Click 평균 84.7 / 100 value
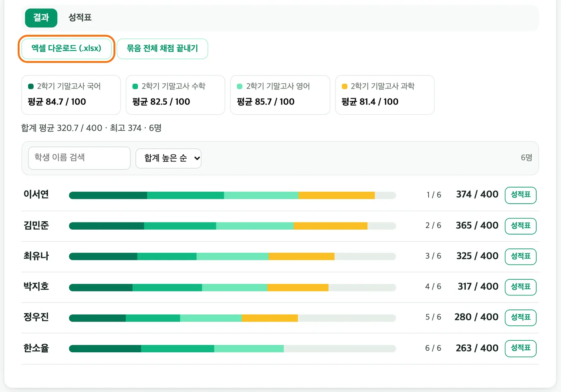 [57, 102]
